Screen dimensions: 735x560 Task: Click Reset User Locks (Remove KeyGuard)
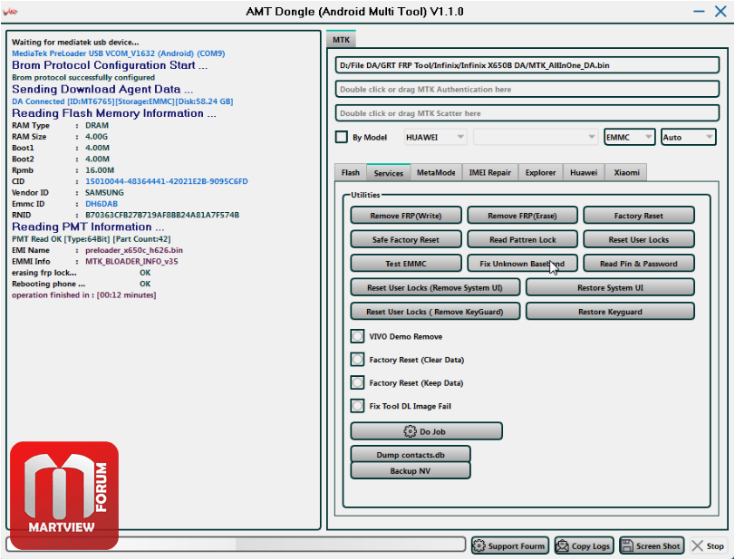[x=435, y=312]
